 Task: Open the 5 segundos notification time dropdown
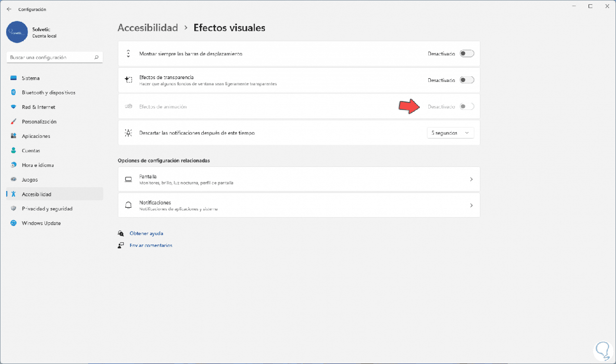450,133
